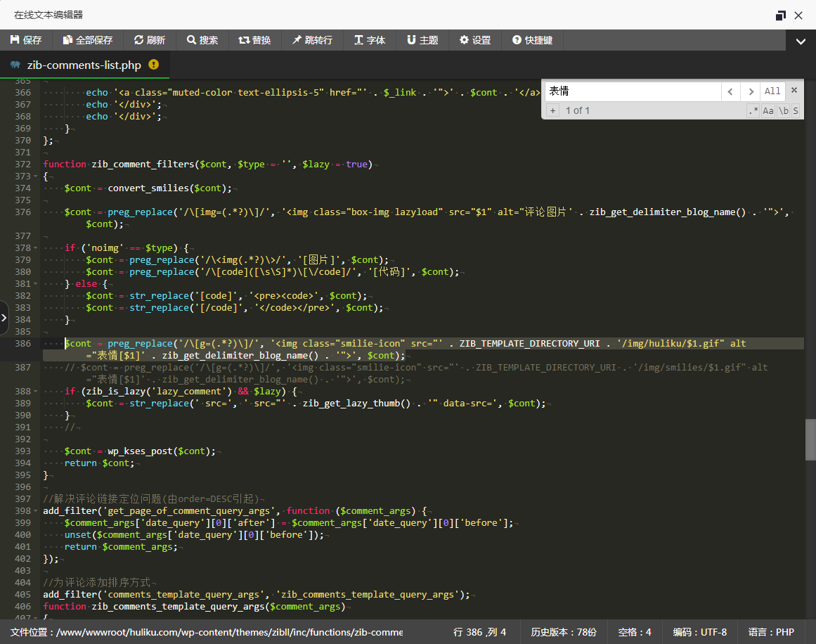Refresh the file with 刷新
The height and width of the screenshot is (644, 816).
click(x=149, y=40)
